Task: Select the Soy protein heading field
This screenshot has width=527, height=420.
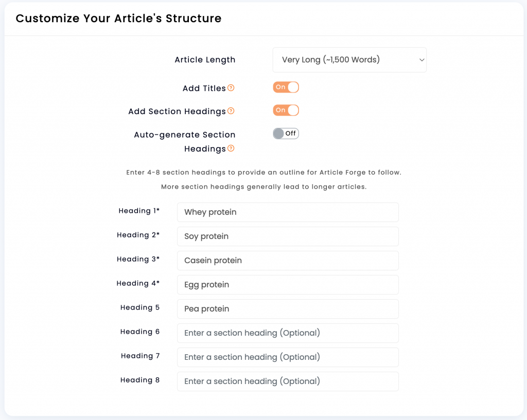Action: pyautogui.click(x=288, y=236)
